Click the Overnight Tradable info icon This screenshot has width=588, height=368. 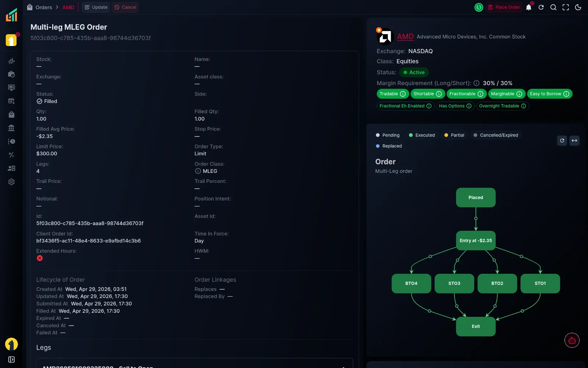click(x=524, y=106)
